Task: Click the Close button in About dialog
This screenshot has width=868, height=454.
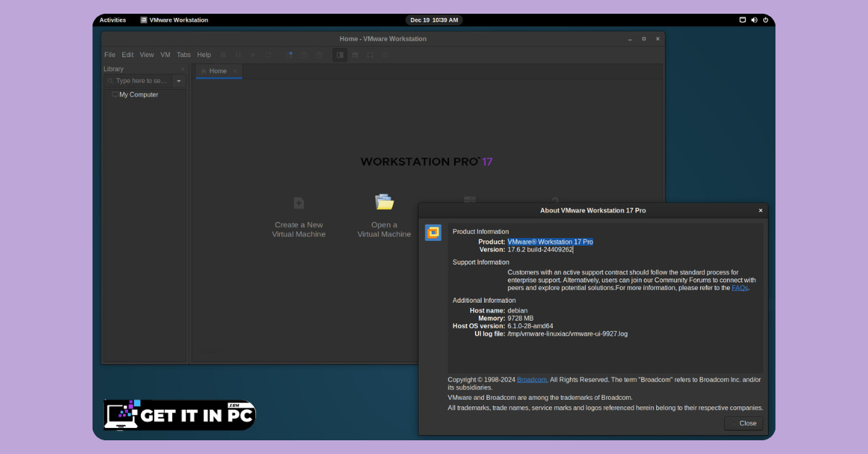Action: click(744, 424)
